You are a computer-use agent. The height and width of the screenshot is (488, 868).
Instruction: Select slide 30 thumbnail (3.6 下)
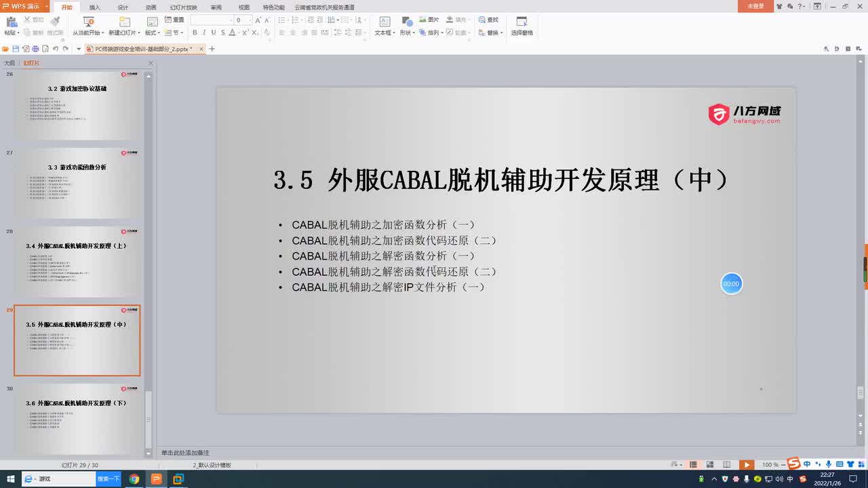click(77, 420)
